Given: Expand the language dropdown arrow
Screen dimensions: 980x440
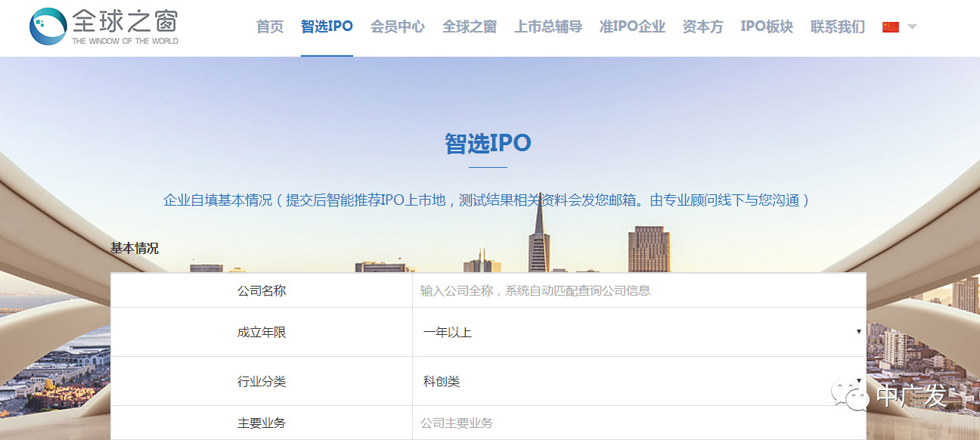Looking at the screenshot, I should tap(912, 27).
